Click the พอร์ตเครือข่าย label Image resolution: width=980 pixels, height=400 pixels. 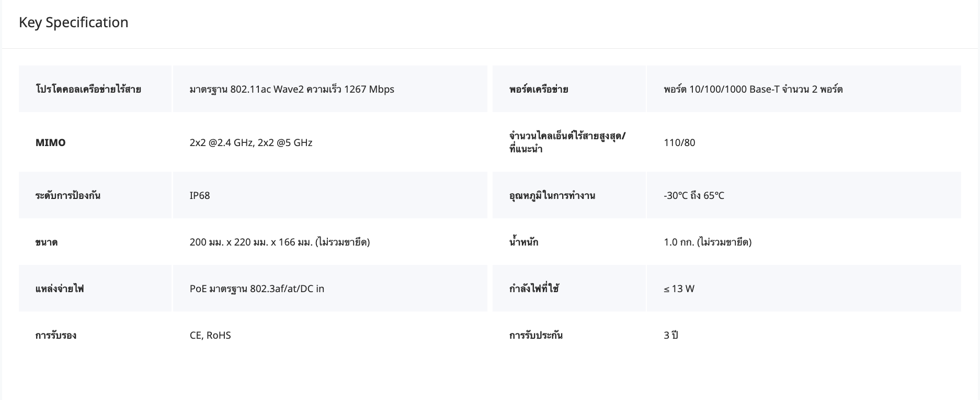click(539, 90)
